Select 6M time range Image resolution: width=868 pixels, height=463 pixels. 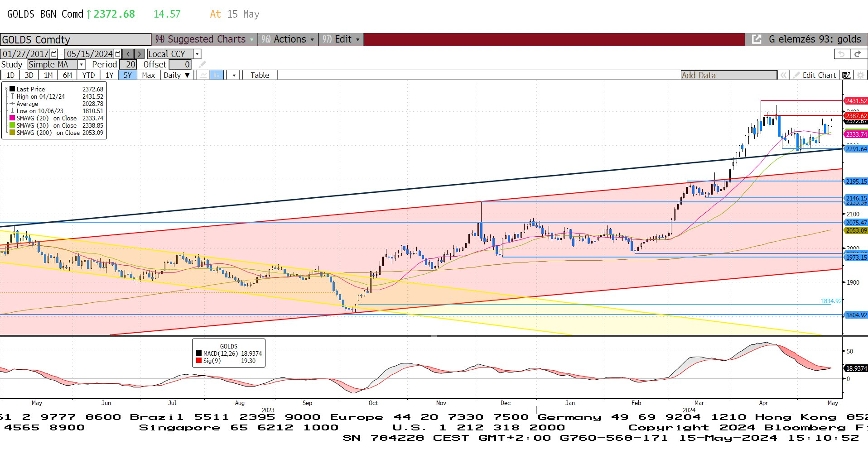coord(68,75)
